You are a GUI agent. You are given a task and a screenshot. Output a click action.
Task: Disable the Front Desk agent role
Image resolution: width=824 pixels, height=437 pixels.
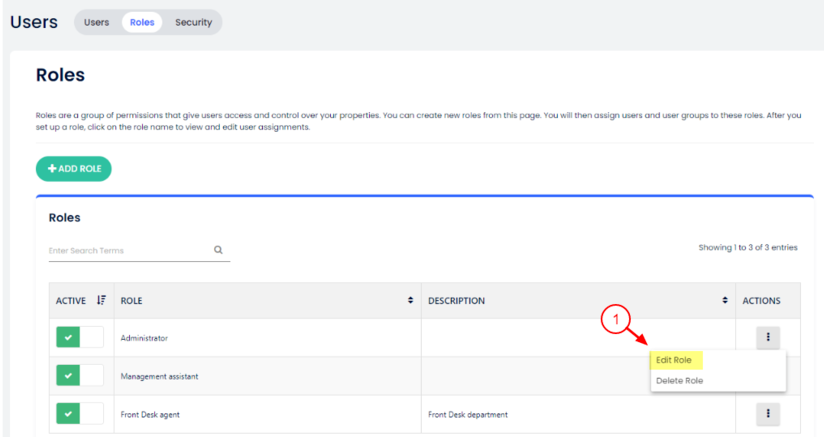click(80, 414)
